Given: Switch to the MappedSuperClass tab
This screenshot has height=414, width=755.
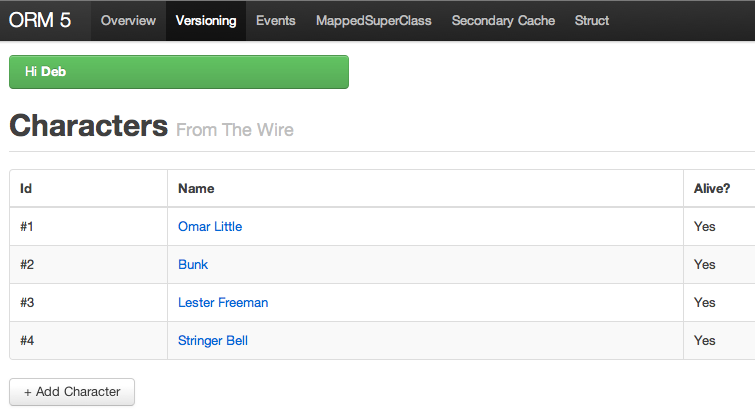Looking at the screenshot, I should point(374,20).
